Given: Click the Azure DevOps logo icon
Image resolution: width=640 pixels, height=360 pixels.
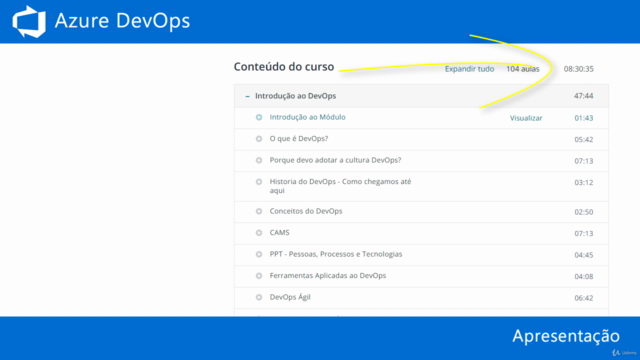Looking at the screenshot, I should pos(29,22).
